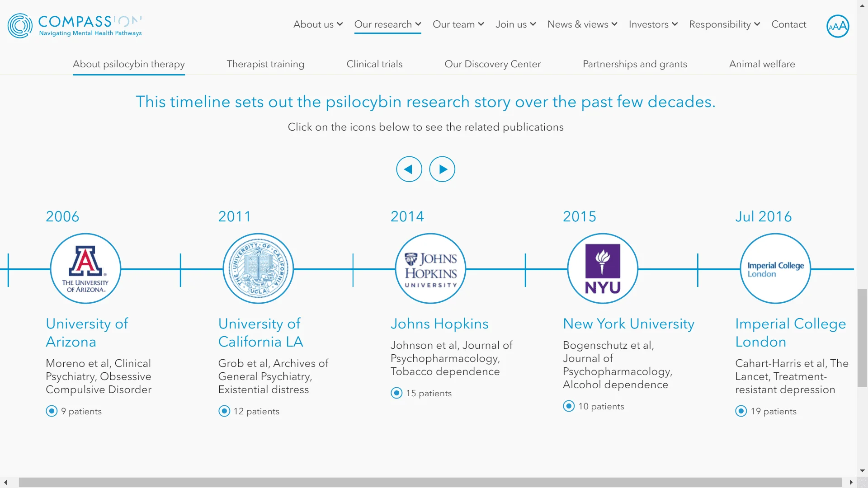
Task: Expand the About us dropdown menu
Action: click(318, 24)
